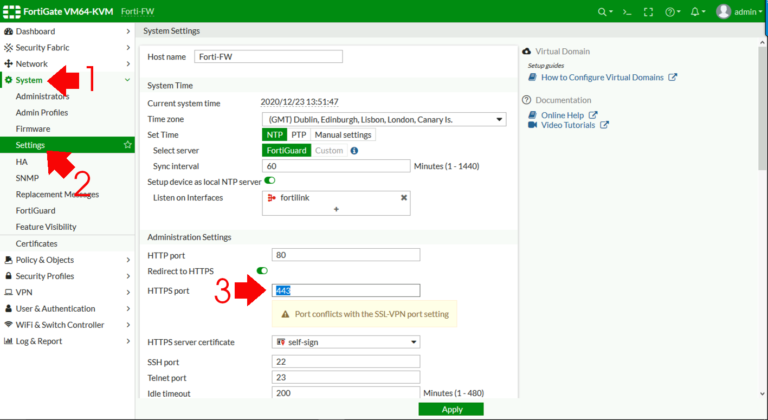768x420 pixels.
Task: Click the SSH port input field
Action: point(346,362)
